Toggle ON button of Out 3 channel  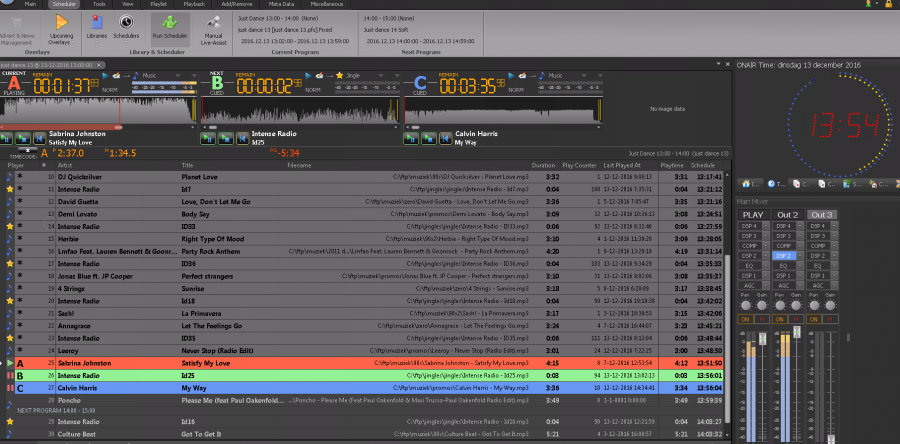[814, 319]
